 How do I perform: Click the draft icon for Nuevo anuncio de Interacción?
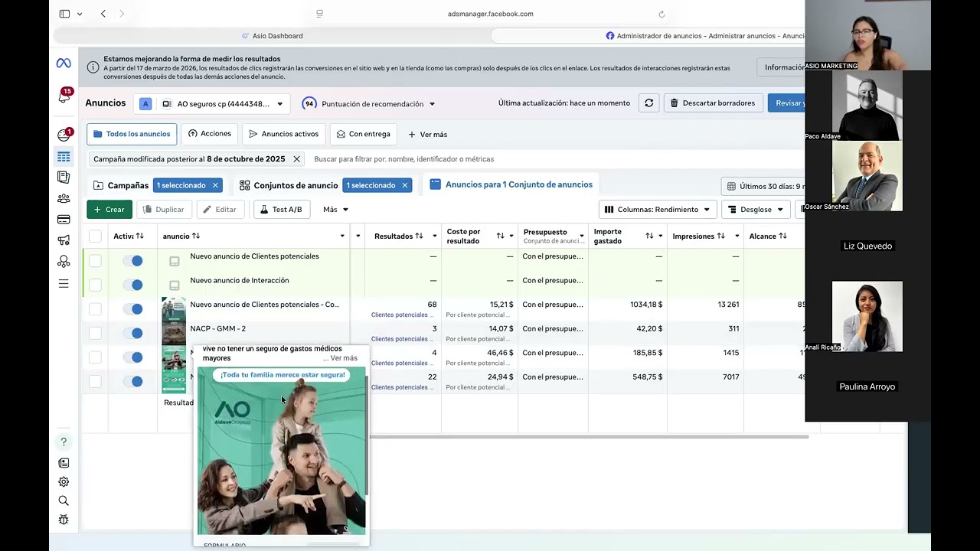[175, 285]
